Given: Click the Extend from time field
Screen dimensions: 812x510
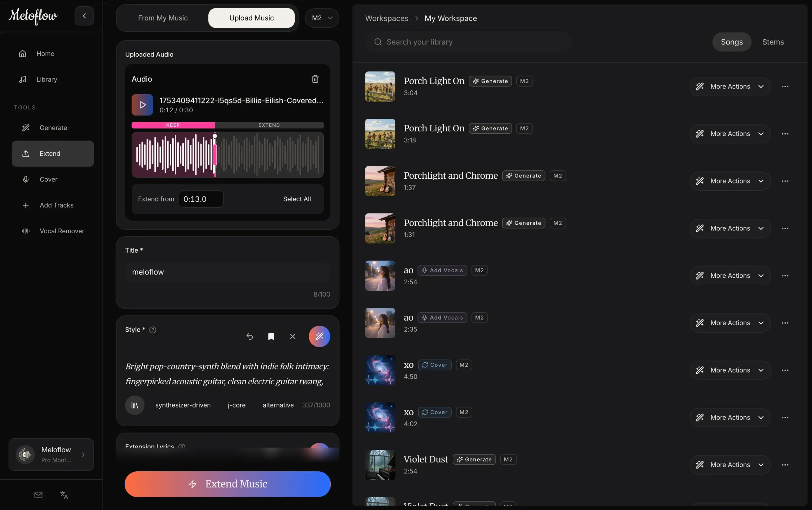Looking at the screenshot, I should pos(201,199).
